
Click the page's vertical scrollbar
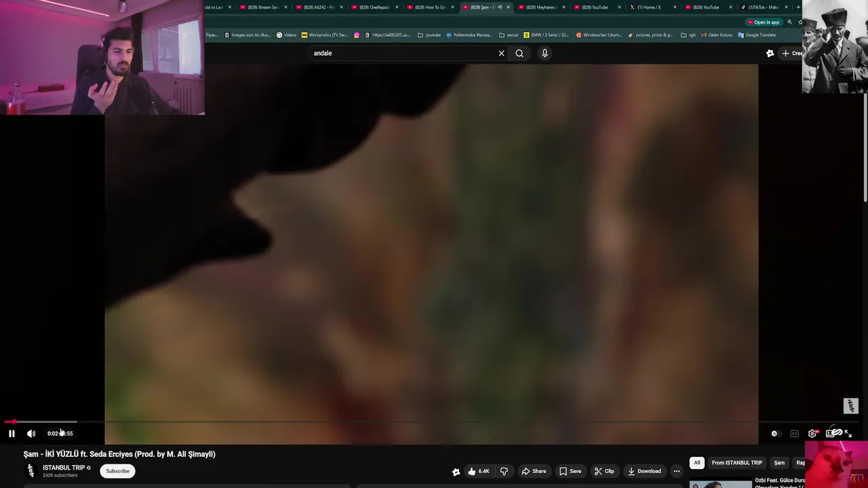coord(865,149)
